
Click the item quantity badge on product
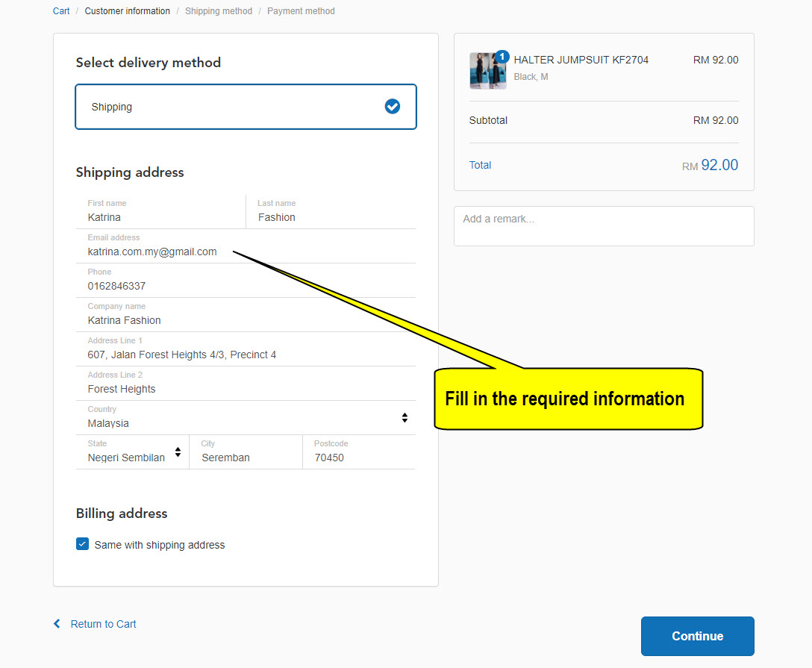point(502,57)
